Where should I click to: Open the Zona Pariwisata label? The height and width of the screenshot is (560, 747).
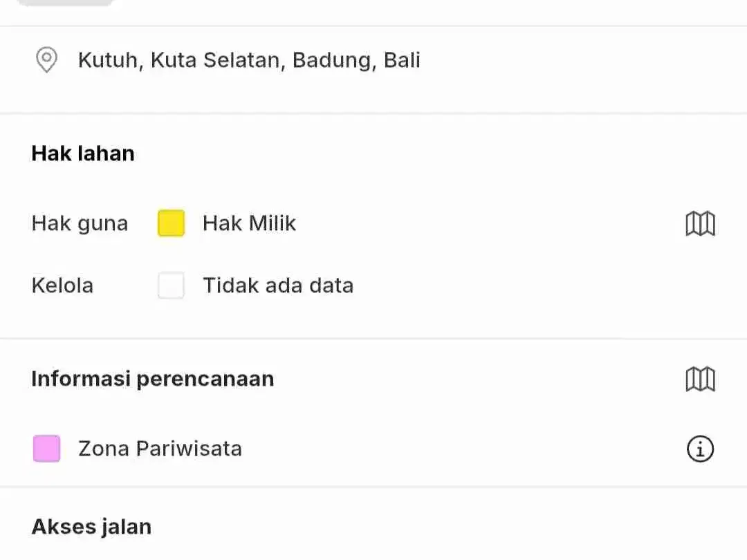tap(160, 449)
